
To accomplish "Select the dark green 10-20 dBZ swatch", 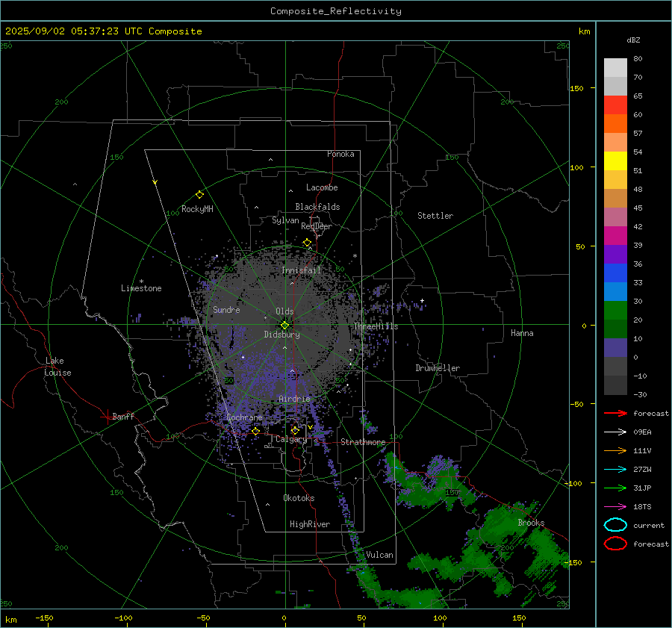I will (615, 329).
